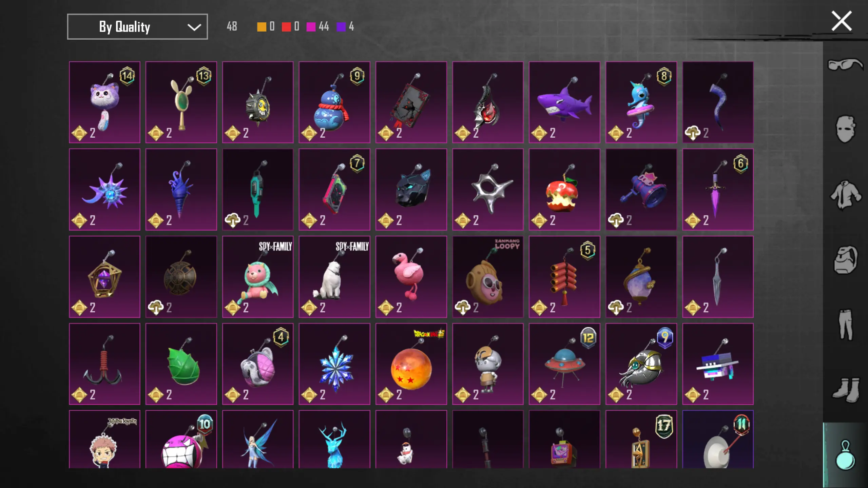868x488 pixels.
Task: Close the charm inventory with X
Action: tap(841, 21)
